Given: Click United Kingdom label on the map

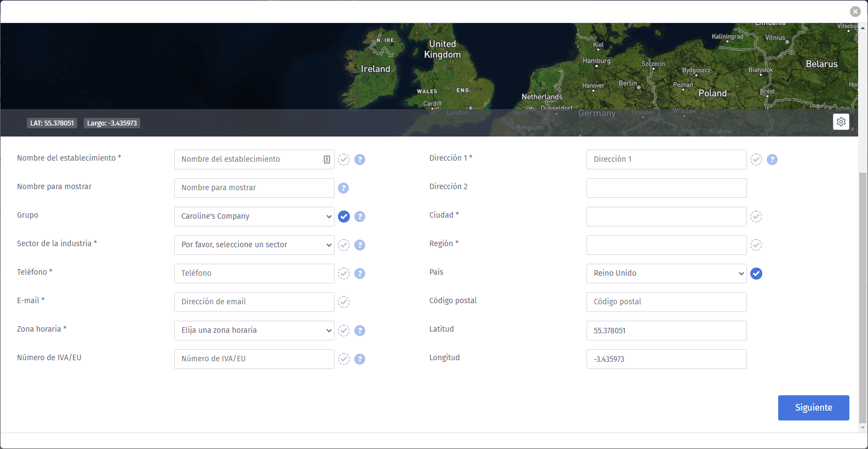Looking at the screenshot, I should click(x=442, y=49).
